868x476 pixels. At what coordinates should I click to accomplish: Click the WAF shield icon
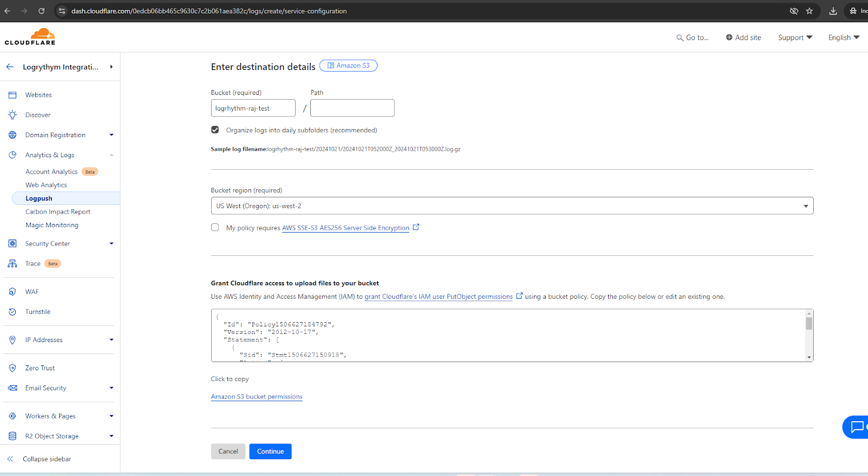point(12,292)
